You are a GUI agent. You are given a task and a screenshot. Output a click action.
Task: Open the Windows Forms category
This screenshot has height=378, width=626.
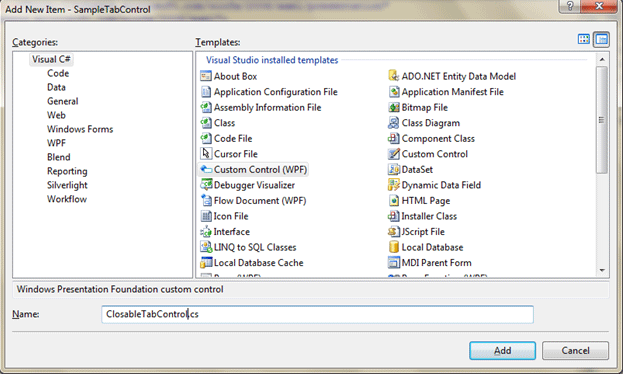80,129
